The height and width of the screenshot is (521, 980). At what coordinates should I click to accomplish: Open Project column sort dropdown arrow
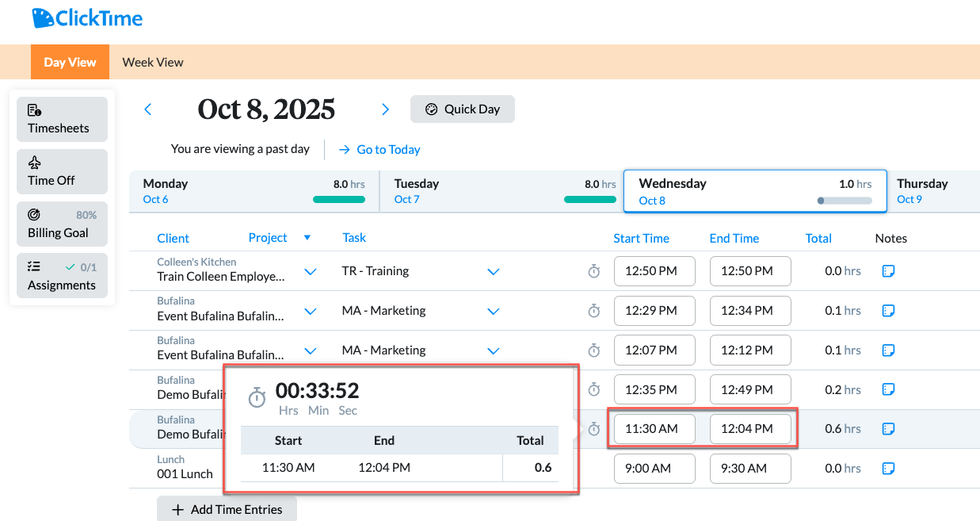click(x=307, y=238)
